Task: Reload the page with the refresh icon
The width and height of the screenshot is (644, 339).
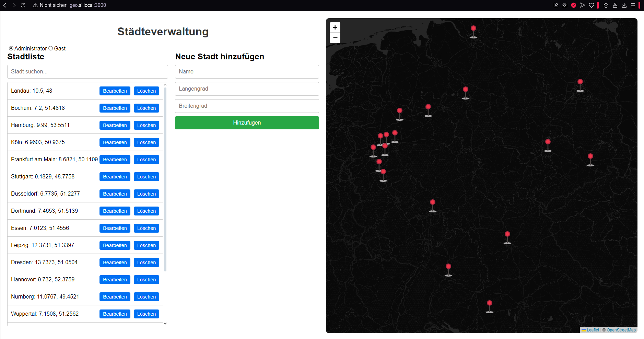Action: (23, 5)
